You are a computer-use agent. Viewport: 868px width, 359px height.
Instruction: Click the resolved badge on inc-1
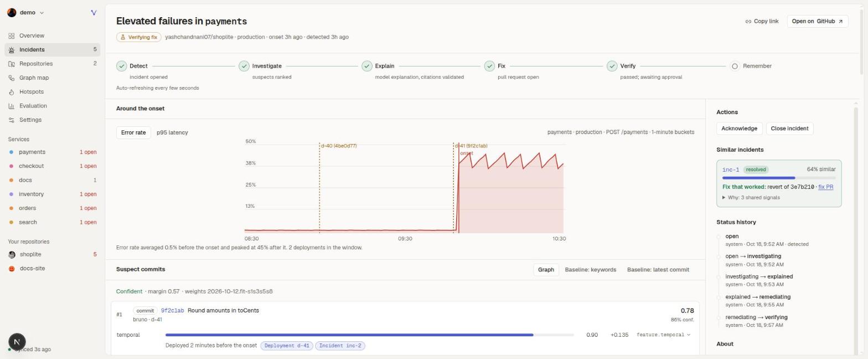click(756, 170)
